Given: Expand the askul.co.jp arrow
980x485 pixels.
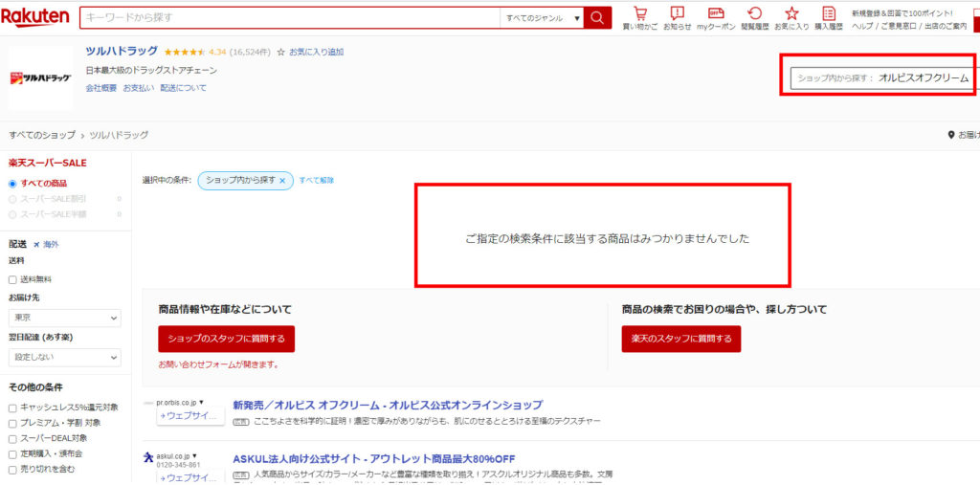Looking at the screenshot, I should coord(194,457).
